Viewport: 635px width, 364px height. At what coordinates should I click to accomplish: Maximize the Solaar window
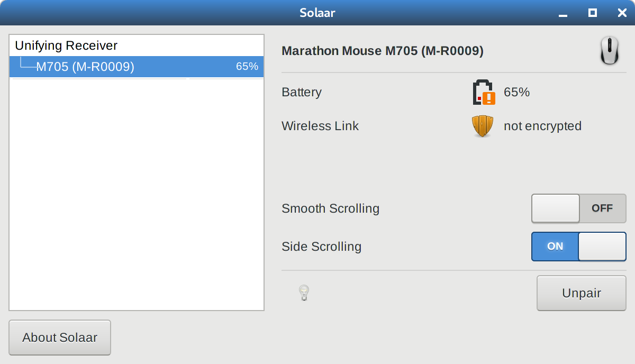pyautogui.click(x=593, y=13)
